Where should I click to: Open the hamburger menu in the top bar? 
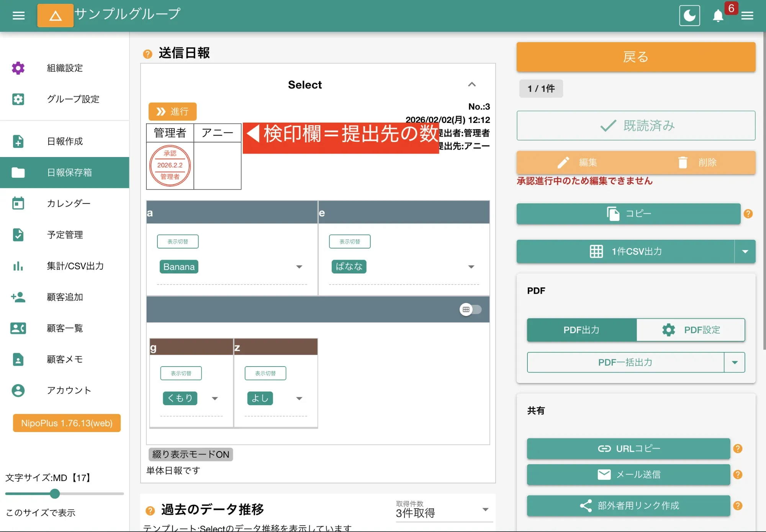(18, 15)
